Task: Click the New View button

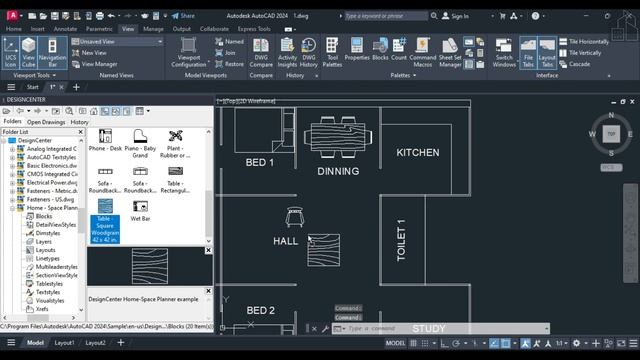Action: [x=89, y=53]
